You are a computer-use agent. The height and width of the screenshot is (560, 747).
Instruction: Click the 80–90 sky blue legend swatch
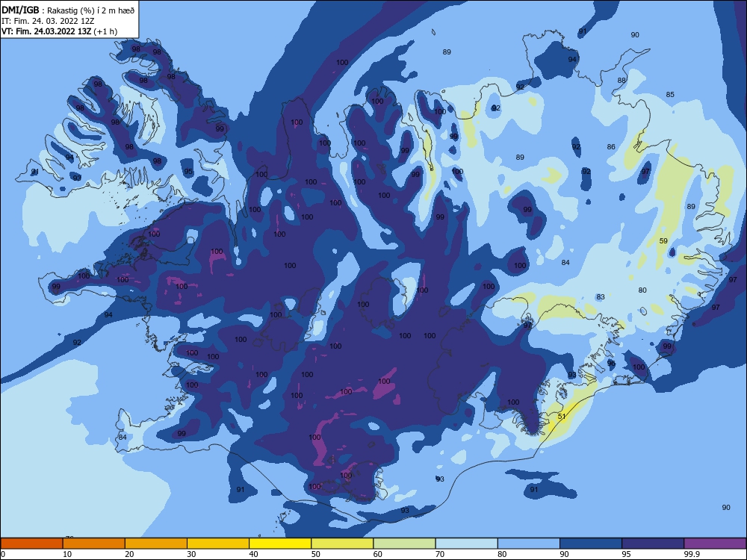point(529,544)
